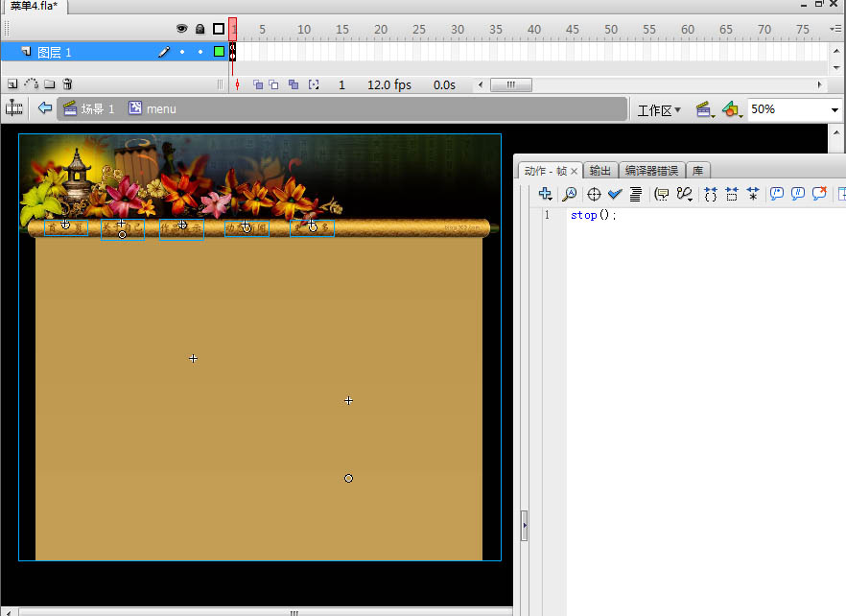
Task: Click the 12.0 fps frame rate value
Action: point(389,85)
